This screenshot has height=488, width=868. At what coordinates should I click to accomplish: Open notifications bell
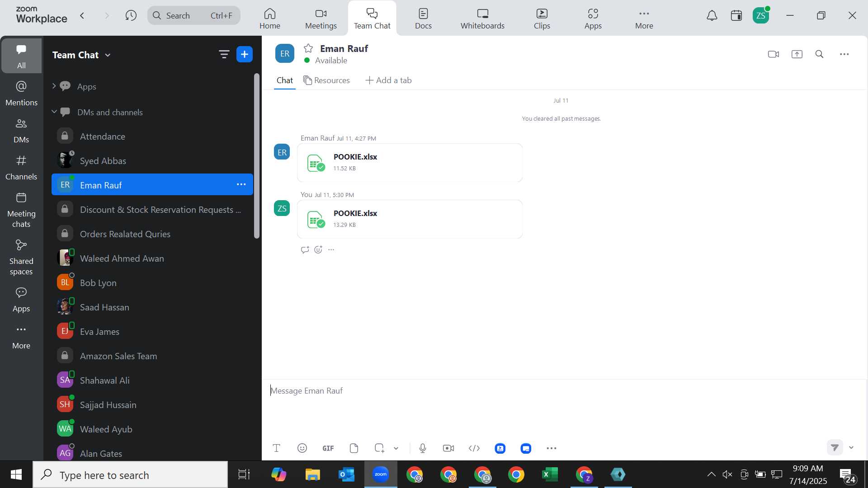pyautogui.click(x=712, y=15)
